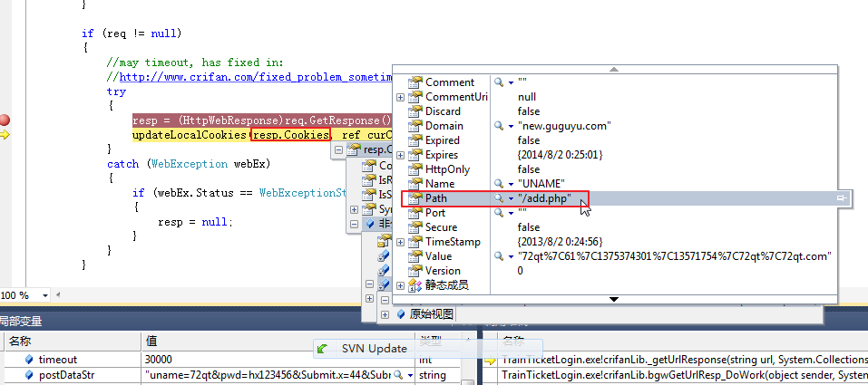The height and width of the screenshot is (385, 868).
Task: Click the Comment property icon
Action: (414, 82)
